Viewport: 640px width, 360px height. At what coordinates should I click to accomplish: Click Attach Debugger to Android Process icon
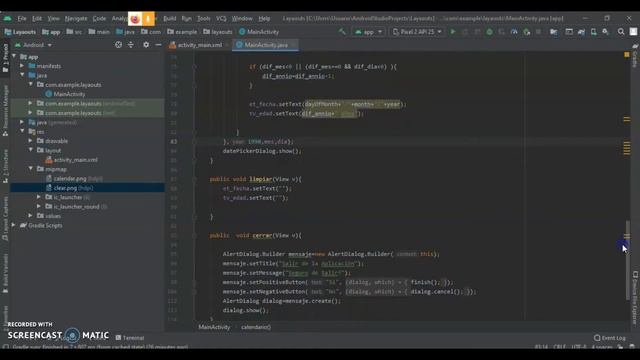point(527,31)
